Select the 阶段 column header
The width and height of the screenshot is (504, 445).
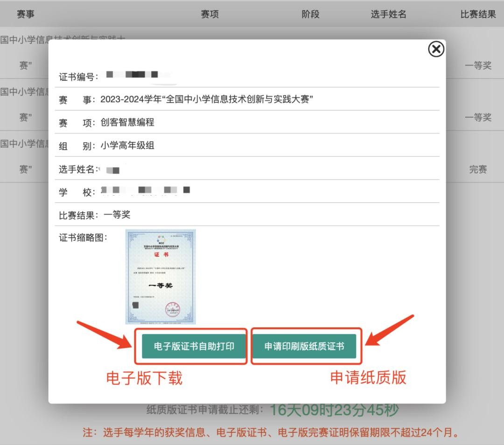pos(310,14)
